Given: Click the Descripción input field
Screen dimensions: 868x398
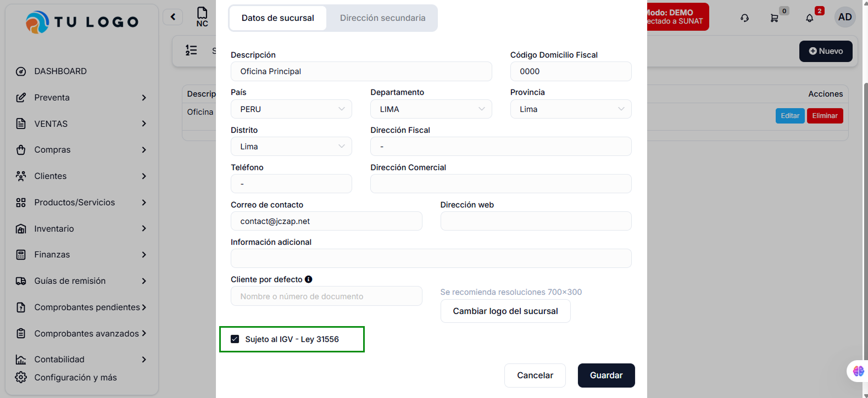Looking at the screenshot, I should coord(361,71).
